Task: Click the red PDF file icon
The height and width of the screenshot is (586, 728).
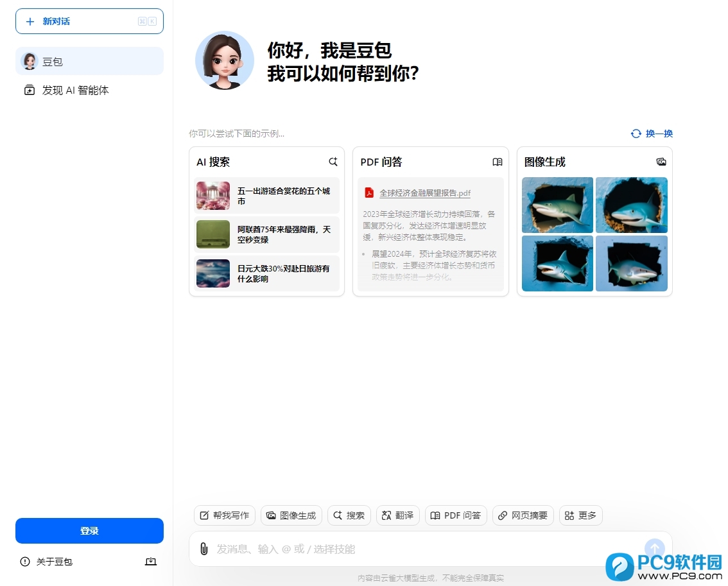Action: [369, 193]
